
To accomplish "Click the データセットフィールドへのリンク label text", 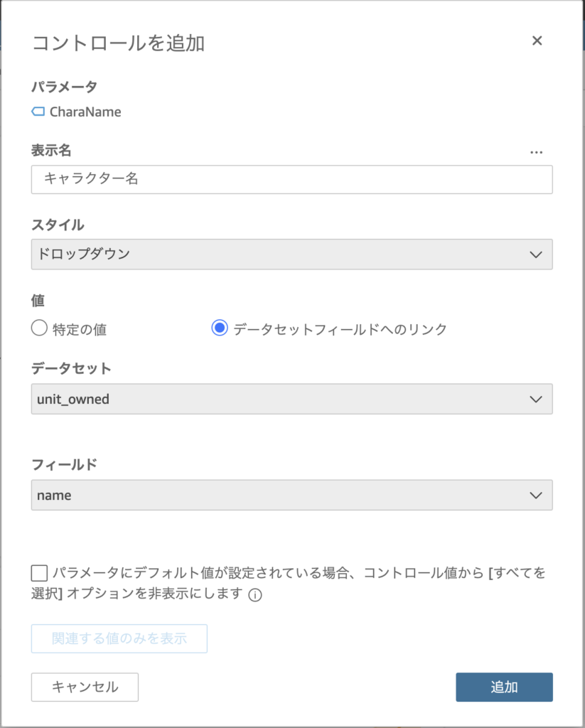I will (x=340, y=329).
